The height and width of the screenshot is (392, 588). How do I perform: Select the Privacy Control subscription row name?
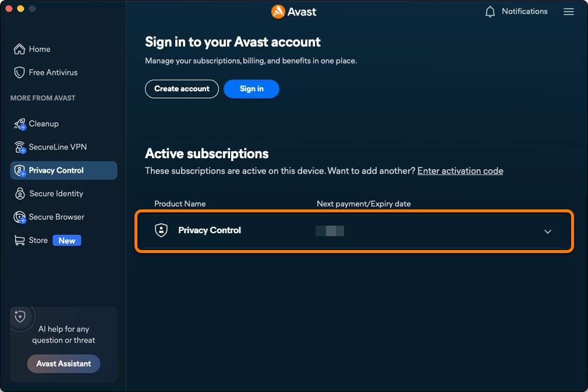[209, 230]
